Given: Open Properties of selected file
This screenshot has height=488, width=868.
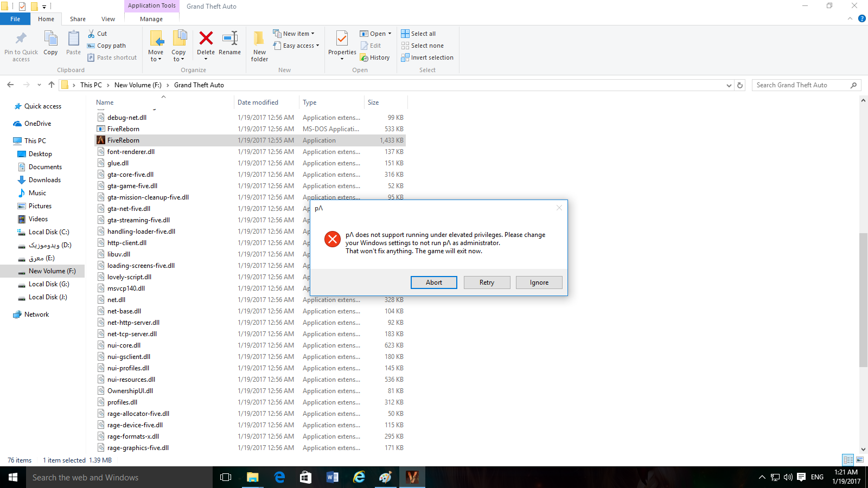Looking at the screenshot, I should pos(342,46).
